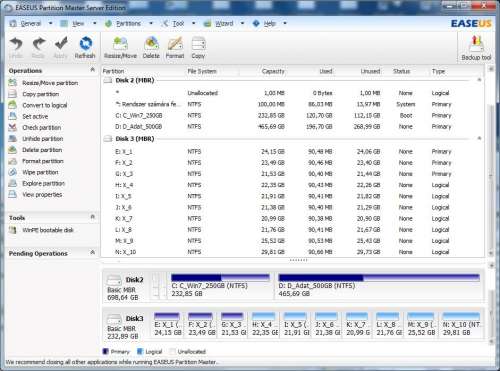The height and width of the screenshot is (371, 500).
Task: Click C: C_Win7_250GB block in disk map
Action: click(220, 286)
